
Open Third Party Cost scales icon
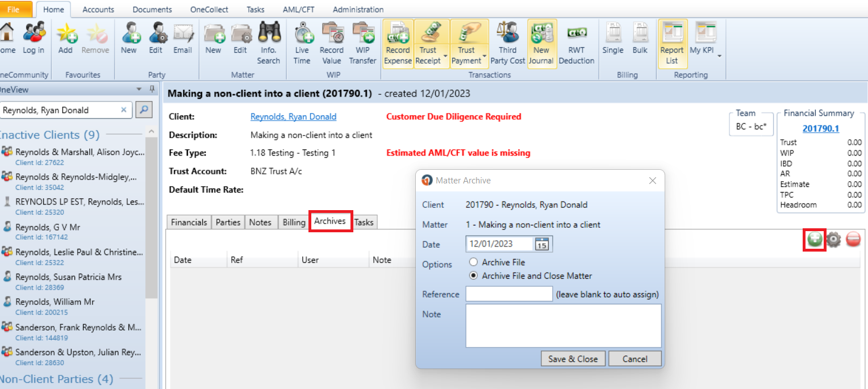point(507,44)
